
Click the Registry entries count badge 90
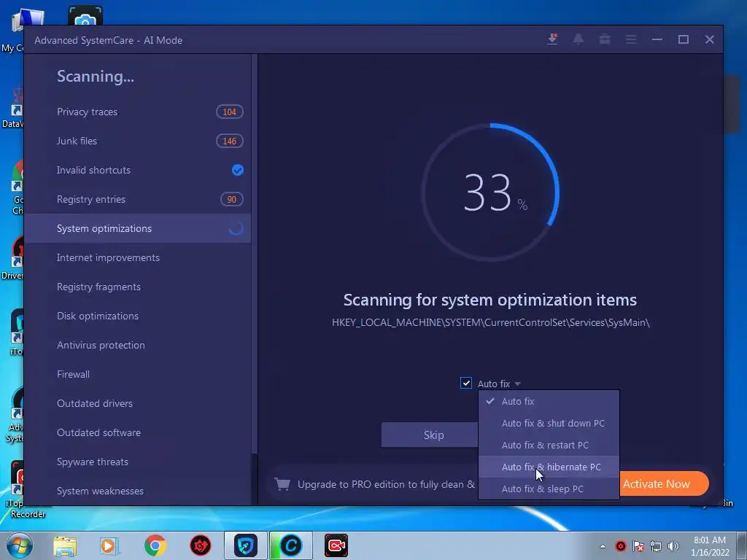231,199
